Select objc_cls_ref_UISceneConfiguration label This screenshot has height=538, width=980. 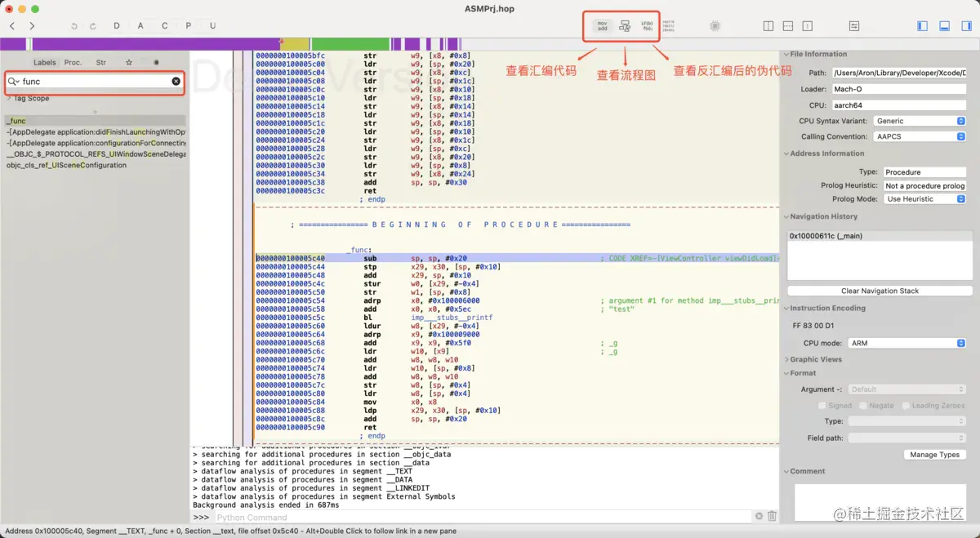click(95, 165)
